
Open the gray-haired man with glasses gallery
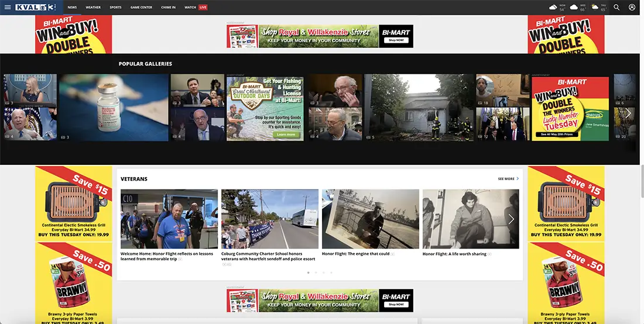coord(335,124)
